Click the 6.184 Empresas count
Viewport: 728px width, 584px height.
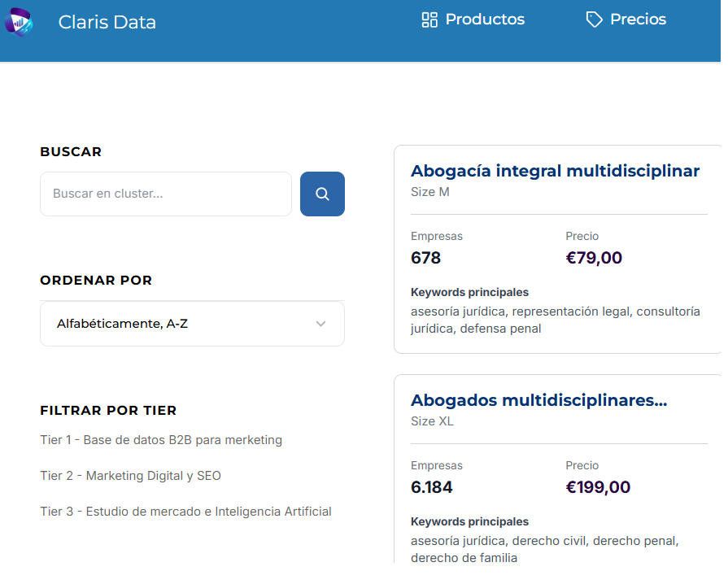[431, 487]
